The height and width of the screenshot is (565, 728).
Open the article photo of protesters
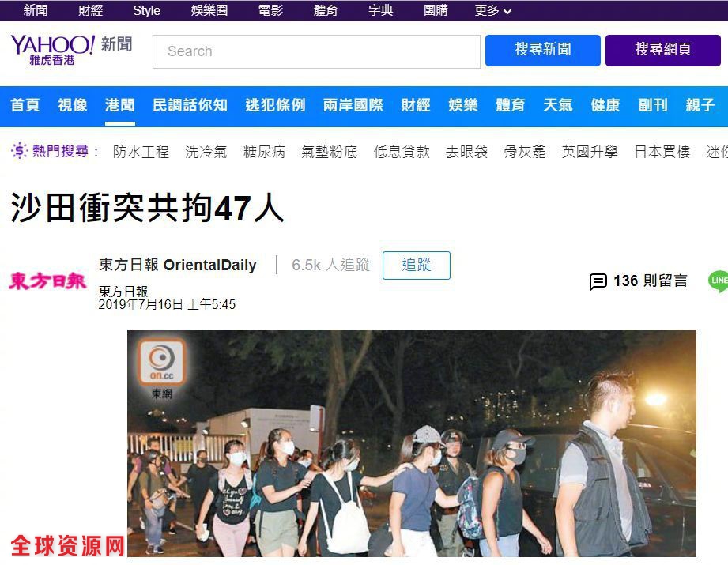click(411, 443)
